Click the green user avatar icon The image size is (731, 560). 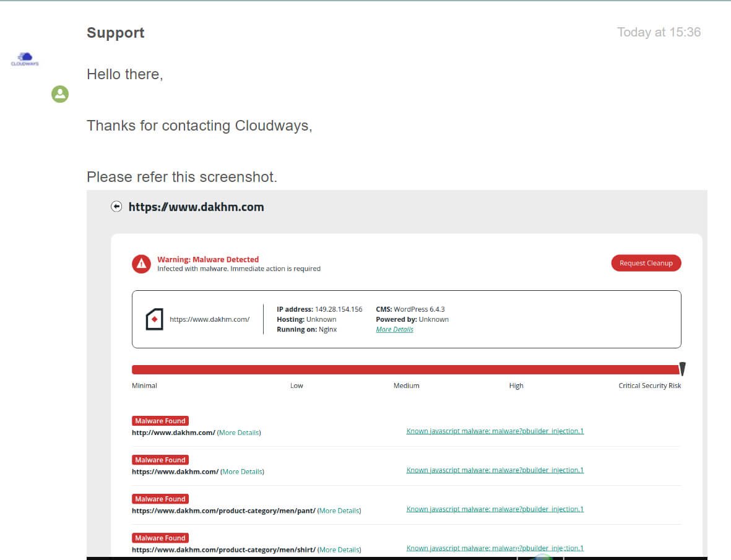pyautogui.click(x=59, y=94)
